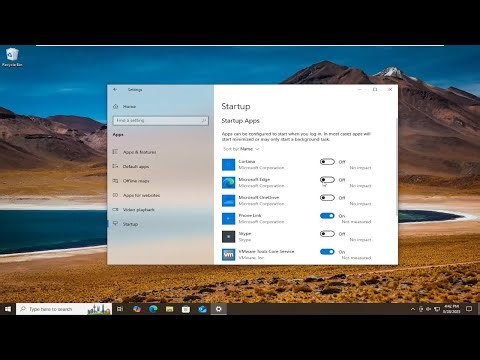Screen dimensions: 480x360
Task: Open Apps for websites section
Action: [142, 195]
